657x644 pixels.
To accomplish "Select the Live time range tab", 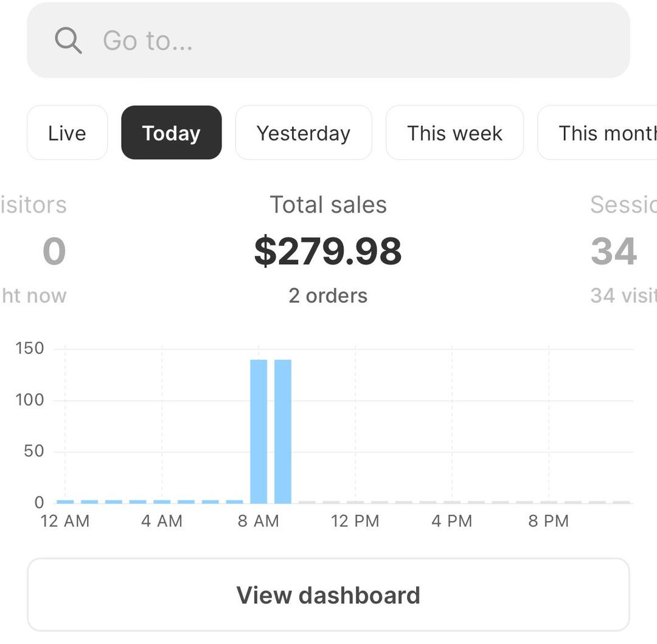I will pos(67,133).
